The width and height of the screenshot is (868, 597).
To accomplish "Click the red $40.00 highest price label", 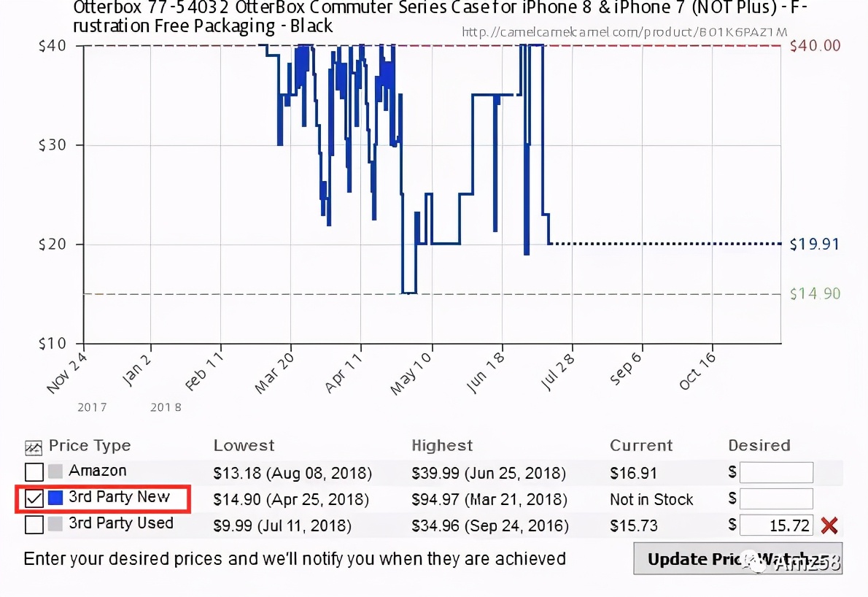I will pos(815,46).
